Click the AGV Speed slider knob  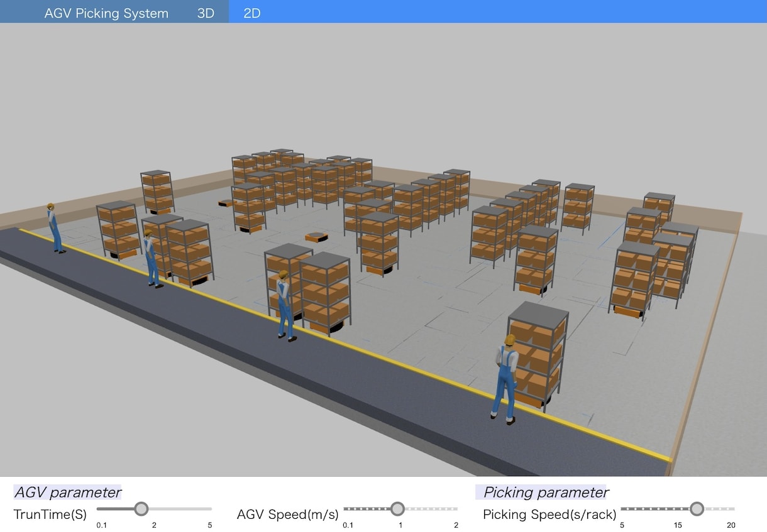tap(397, 508)
